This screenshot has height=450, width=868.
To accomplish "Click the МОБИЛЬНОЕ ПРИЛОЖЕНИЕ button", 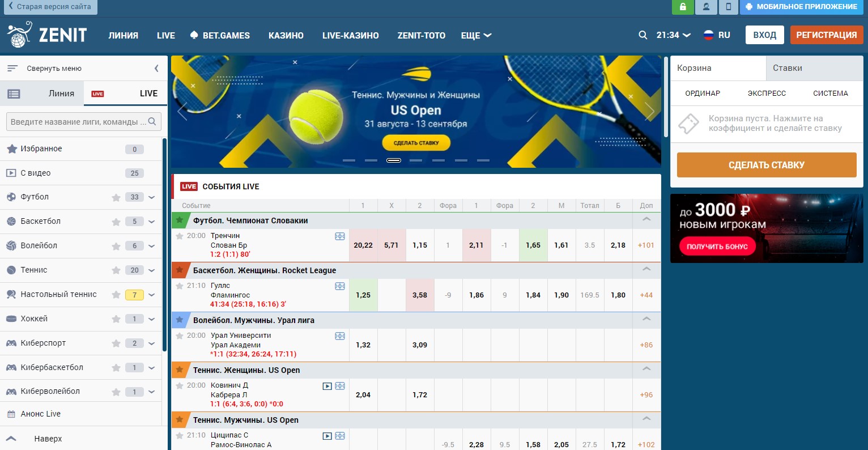I will tap(801, 7).
